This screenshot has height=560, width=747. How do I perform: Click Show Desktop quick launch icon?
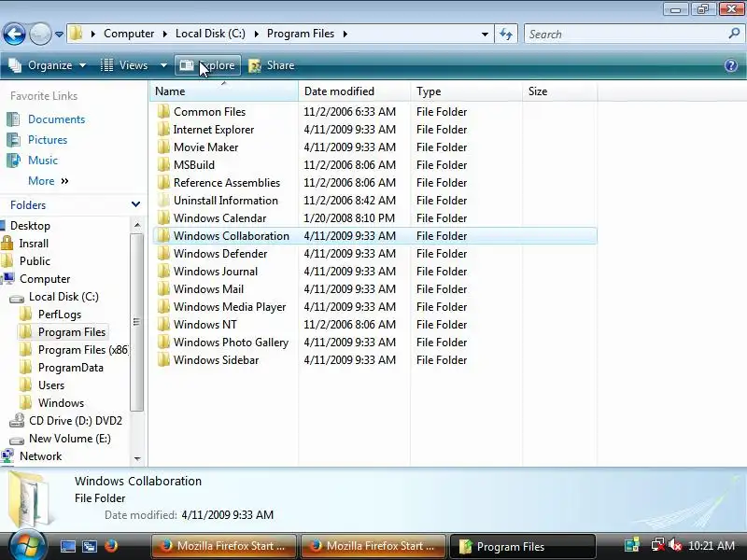(67, 546)
